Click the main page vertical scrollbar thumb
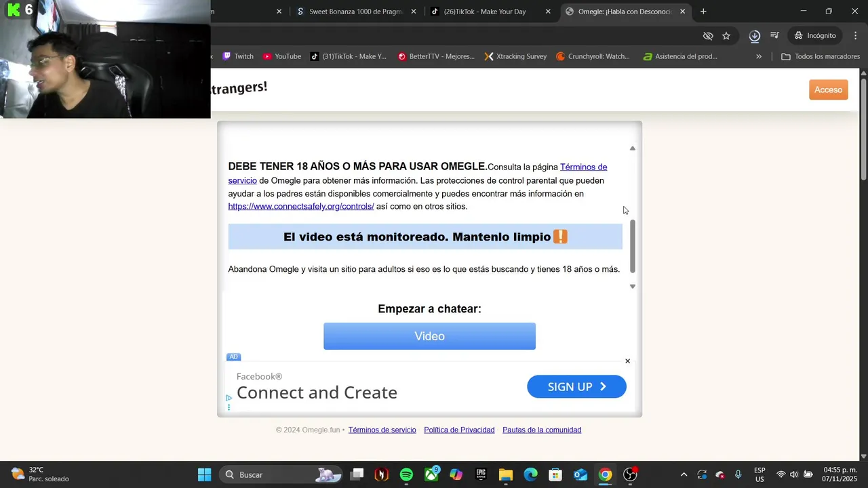868x488 pixels. [x=863, y=129]
